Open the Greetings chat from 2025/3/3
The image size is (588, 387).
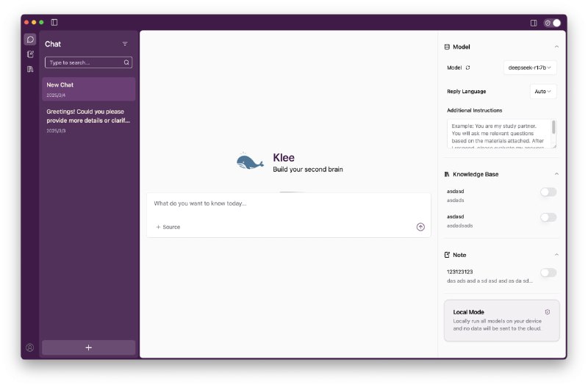88,120
